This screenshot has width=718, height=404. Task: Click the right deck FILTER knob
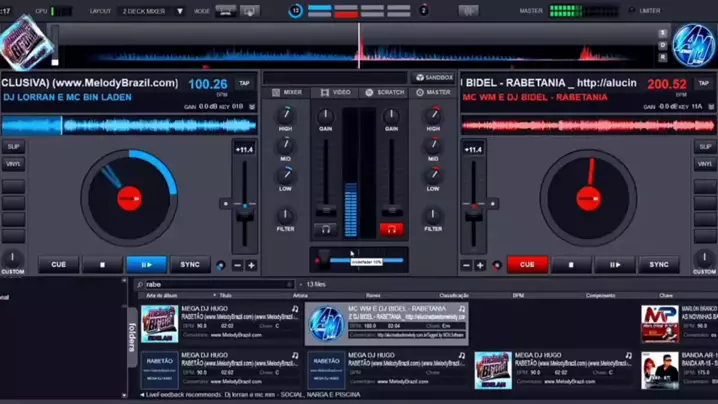432,215
